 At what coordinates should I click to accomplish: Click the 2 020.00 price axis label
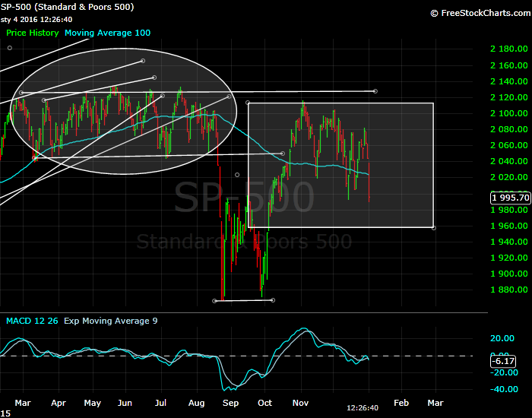click(x=509, y=177)
